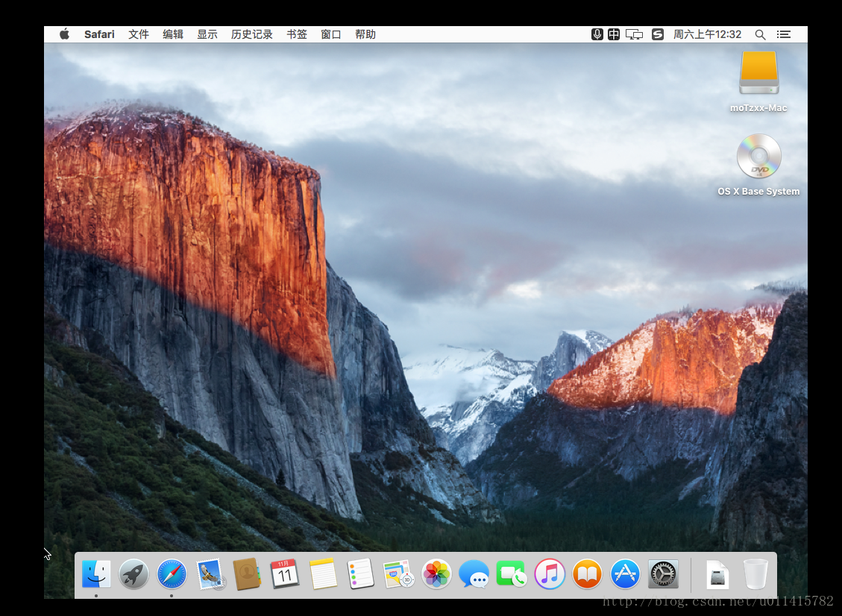842x616 pixels.
Task: Show the Notification Center list icon
Action: 784,34
